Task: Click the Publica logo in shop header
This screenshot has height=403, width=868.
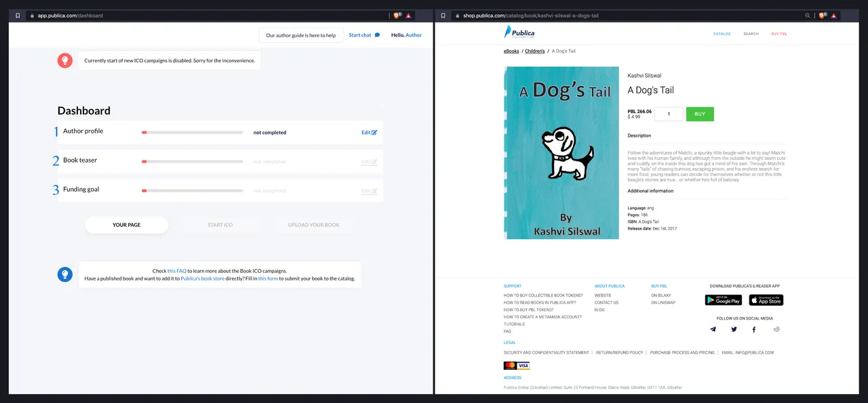Action: (519, 32)
